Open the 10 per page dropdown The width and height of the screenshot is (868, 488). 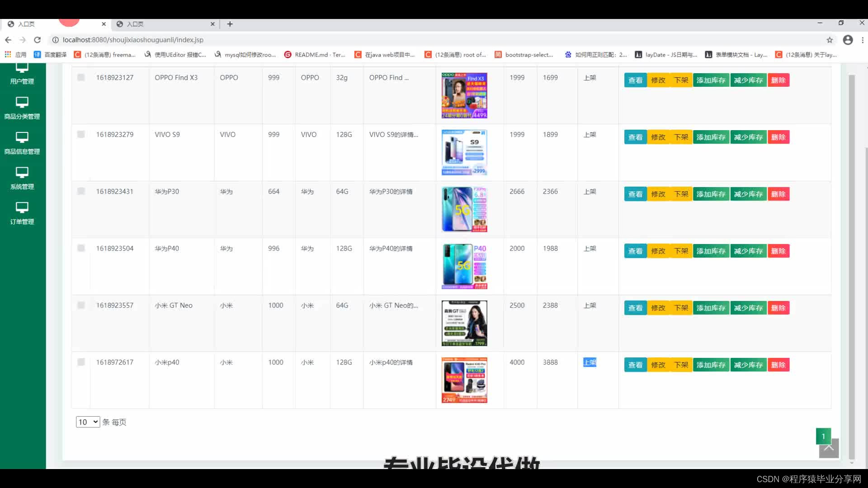88,422
